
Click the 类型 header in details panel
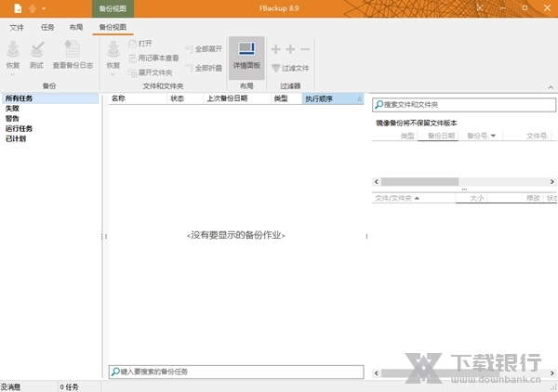click(395, 136)
